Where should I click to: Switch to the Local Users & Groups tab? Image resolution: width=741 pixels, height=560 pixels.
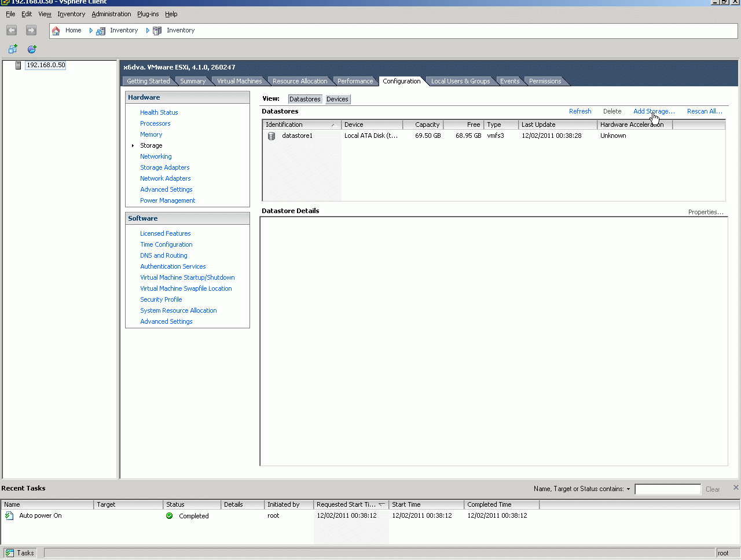coord(460,81)
